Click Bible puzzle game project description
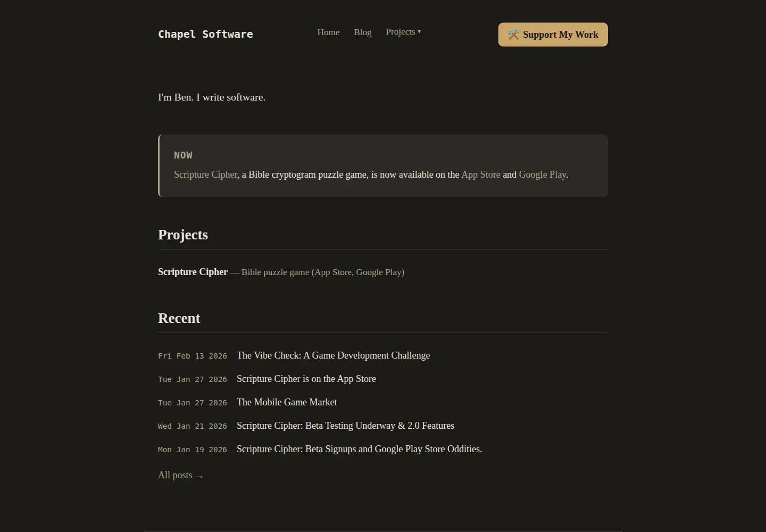 pos(323,272)
